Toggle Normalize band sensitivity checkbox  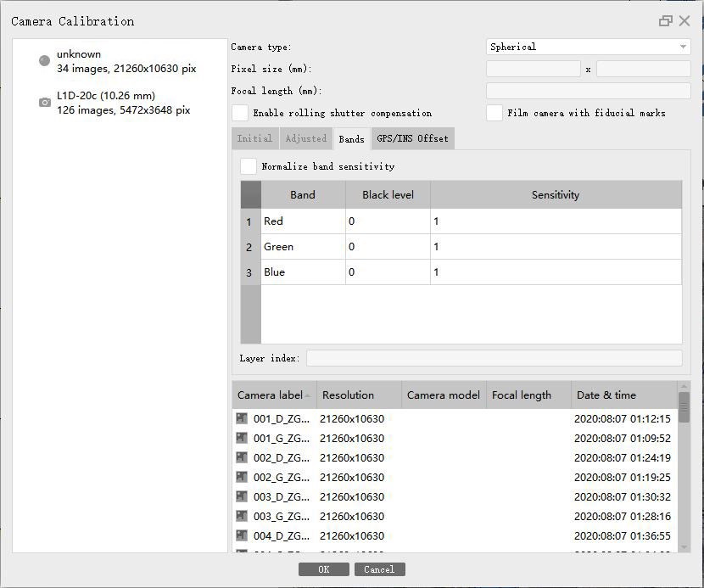[x=249, y=166]
